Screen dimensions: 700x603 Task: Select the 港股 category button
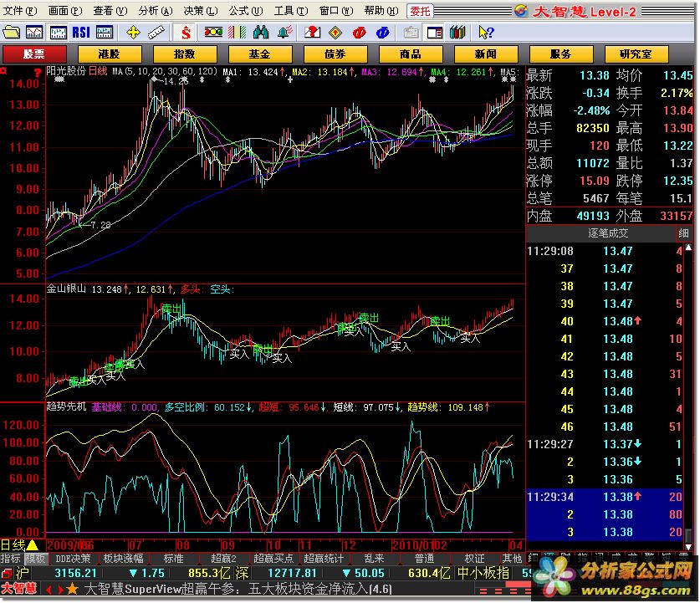pyautogui.click(x=110, y=54)
